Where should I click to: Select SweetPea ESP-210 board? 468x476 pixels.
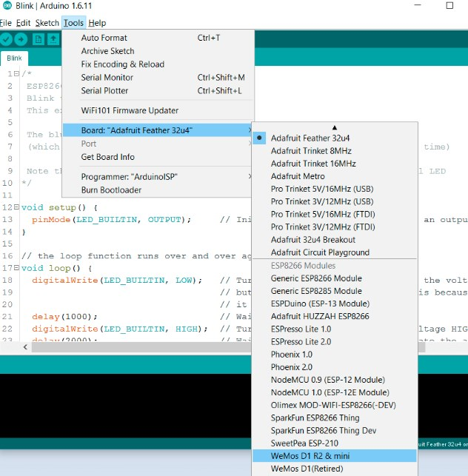click(x=335, y=443)
